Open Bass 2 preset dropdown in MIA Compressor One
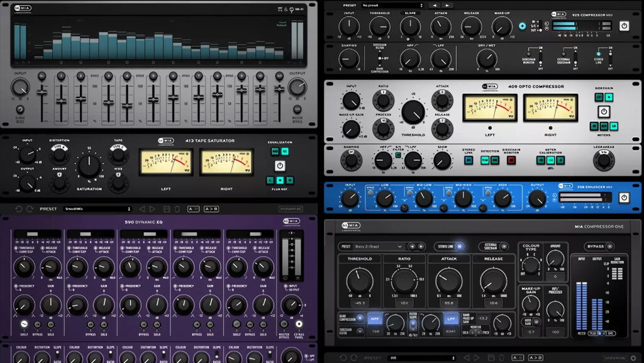The width and height of the screenshot is (644, 363). pyautogui.click(x=378, y=247)
